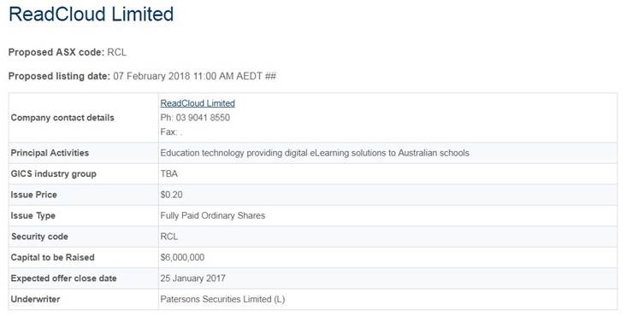This screenshot has width=644, height=316.
Task: Select the Education technology description text
Action: pos(315,153)
